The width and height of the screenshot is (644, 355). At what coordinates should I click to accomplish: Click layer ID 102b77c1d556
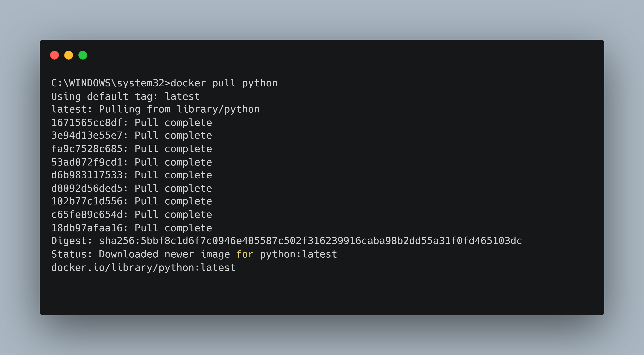click(x=87, y=201)
